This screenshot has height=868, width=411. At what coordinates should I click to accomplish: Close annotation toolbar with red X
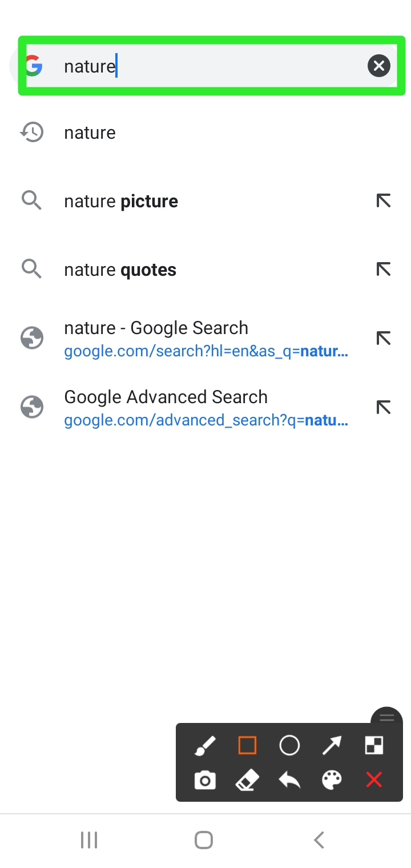[x=374, y=780]
